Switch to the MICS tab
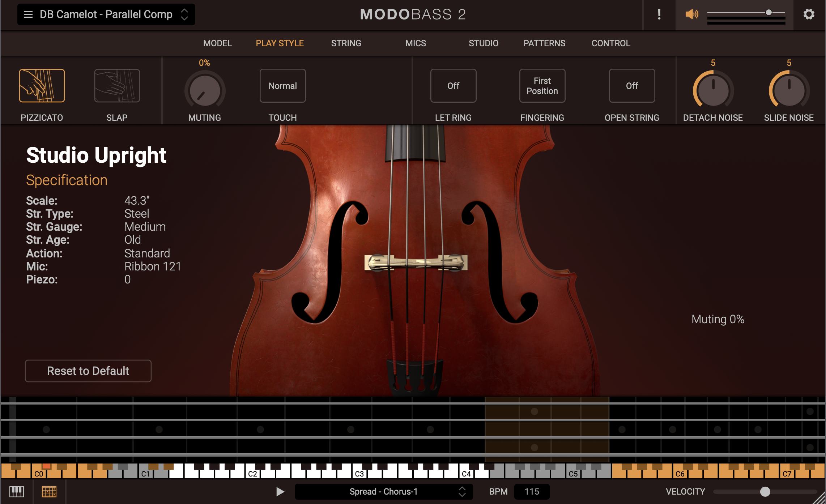 point(416,43)
